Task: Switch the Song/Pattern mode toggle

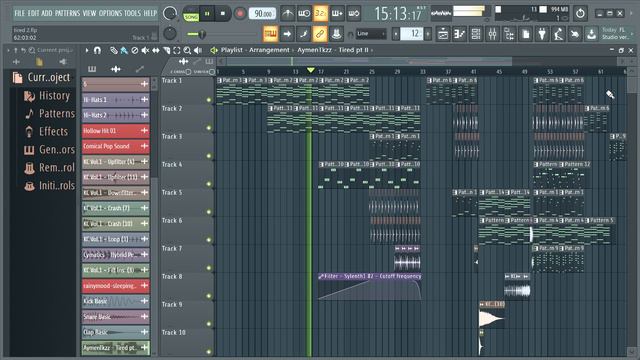Action: [x=191, y=14]
